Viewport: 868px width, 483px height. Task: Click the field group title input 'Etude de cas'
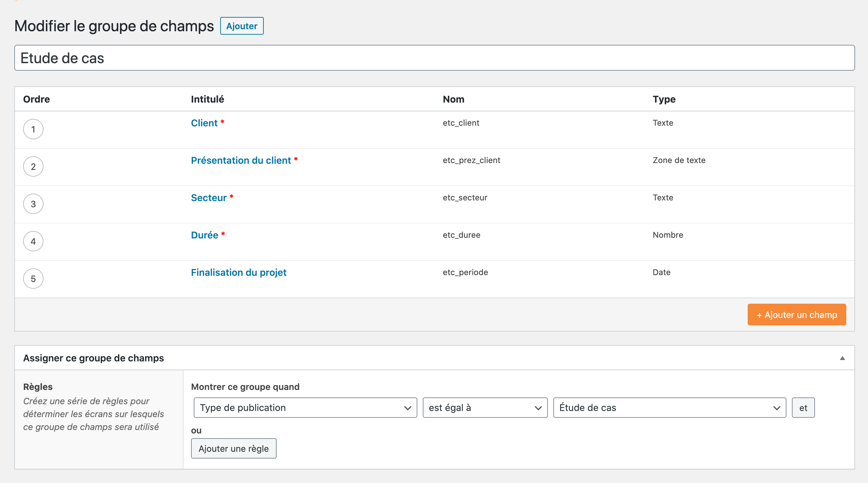(434, 58)
